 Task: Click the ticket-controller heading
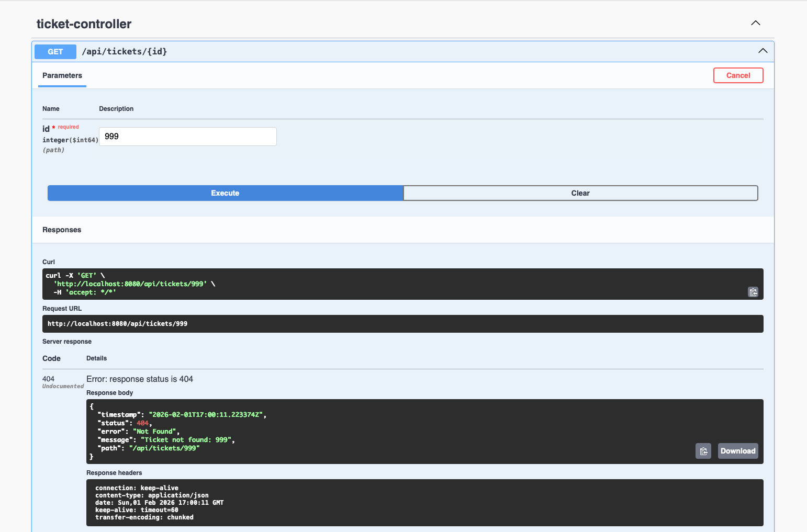click(x=84, y=24)
